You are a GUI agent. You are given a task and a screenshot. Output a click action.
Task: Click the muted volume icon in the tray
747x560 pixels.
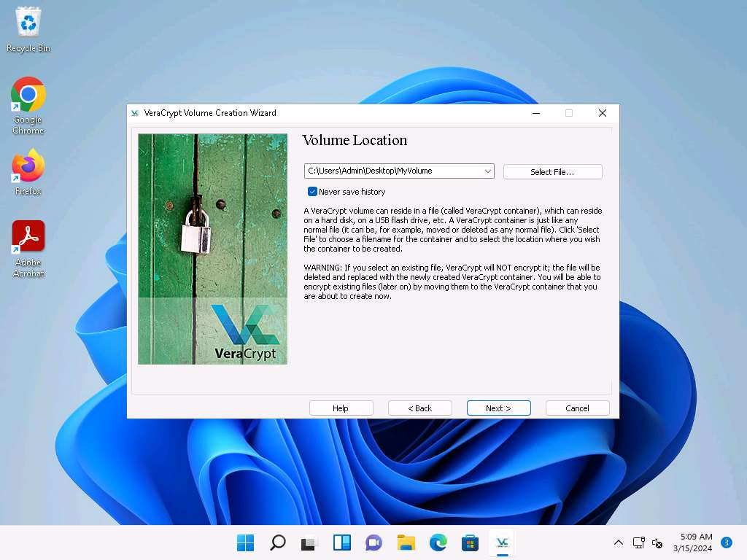[x=657, y=543]
